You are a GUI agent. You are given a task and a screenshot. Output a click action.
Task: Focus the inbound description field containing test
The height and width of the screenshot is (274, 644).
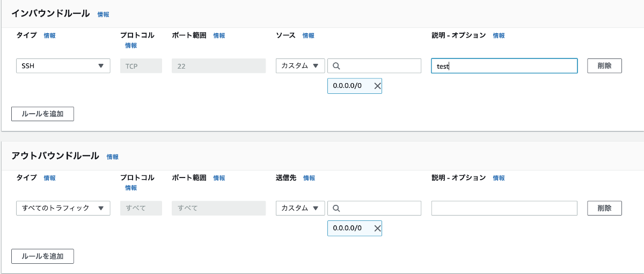click(504, 66)
